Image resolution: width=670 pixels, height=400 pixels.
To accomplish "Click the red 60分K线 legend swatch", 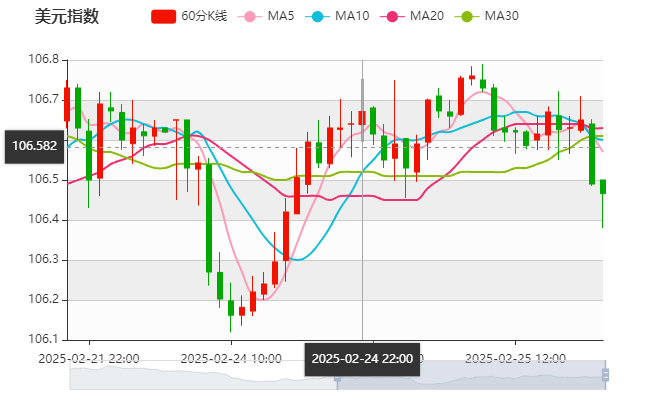I will tap(163, 17).
